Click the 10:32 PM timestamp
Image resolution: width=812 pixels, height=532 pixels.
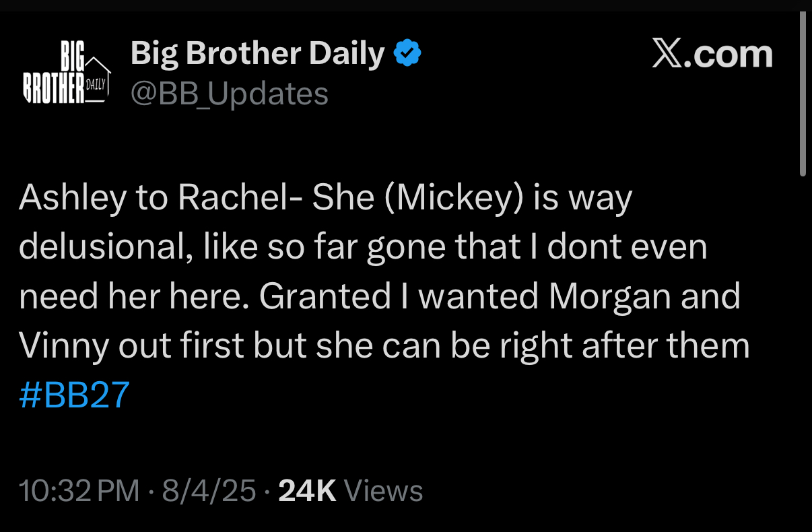tap(79, 491)
